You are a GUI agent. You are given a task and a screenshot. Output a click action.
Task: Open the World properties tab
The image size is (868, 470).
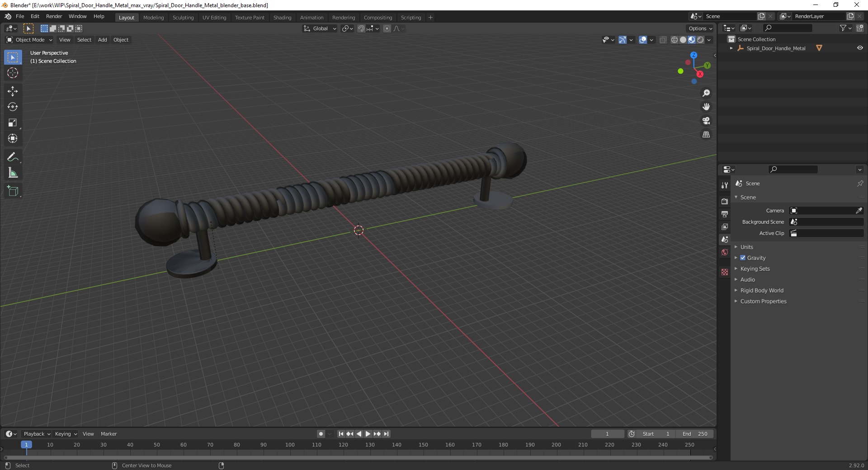[725, 252]
